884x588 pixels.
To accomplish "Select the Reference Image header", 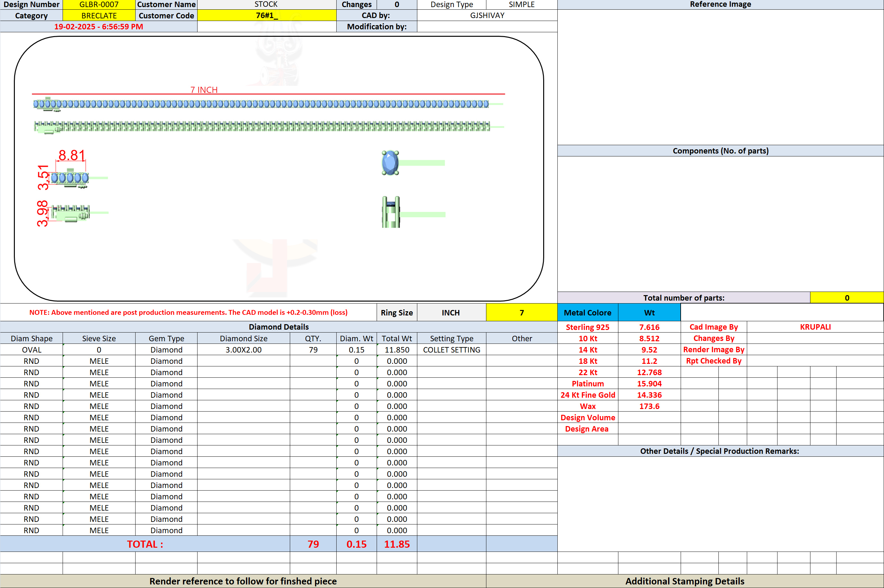I will tap(720, 5).
